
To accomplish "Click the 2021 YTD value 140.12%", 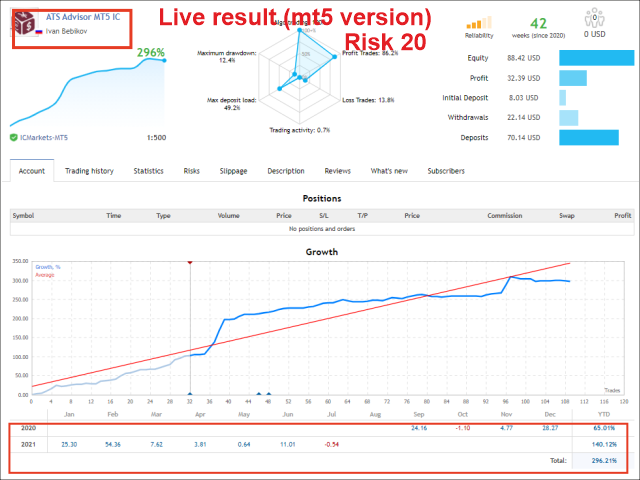I will coord(604,444).
